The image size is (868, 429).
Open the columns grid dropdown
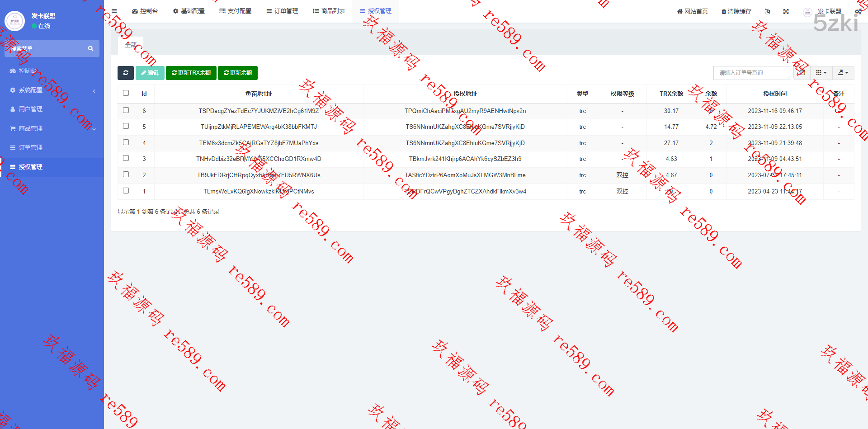coord(821,73)
